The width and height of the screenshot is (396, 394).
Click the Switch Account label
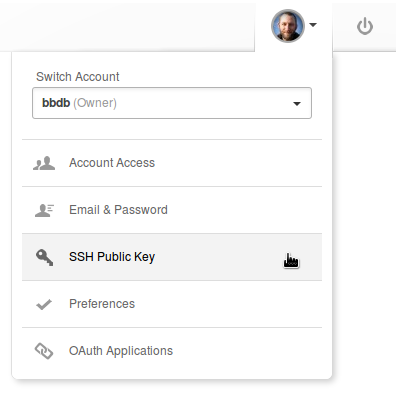pos(78,77)
